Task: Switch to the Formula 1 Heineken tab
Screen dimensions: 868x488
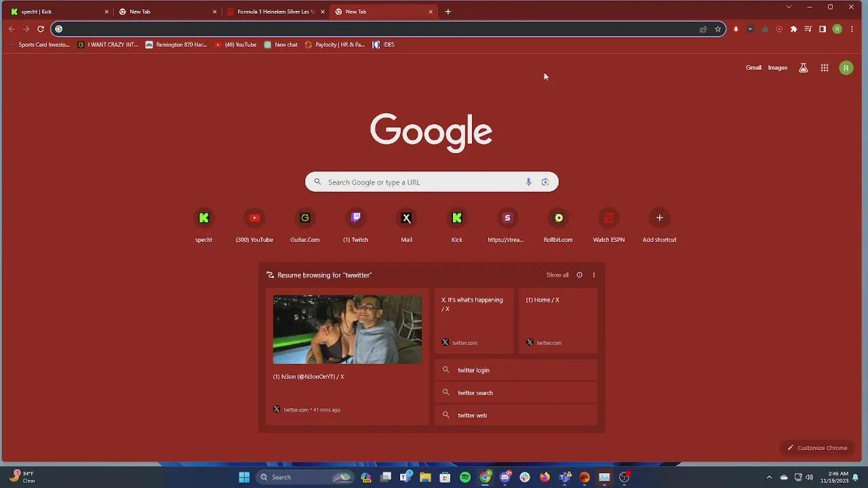Action: (276, 12)
